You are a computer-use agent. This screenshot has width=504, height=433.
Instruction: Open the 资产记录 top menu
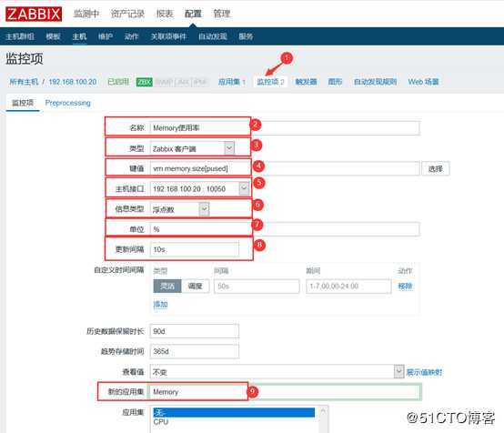point(127,14)
